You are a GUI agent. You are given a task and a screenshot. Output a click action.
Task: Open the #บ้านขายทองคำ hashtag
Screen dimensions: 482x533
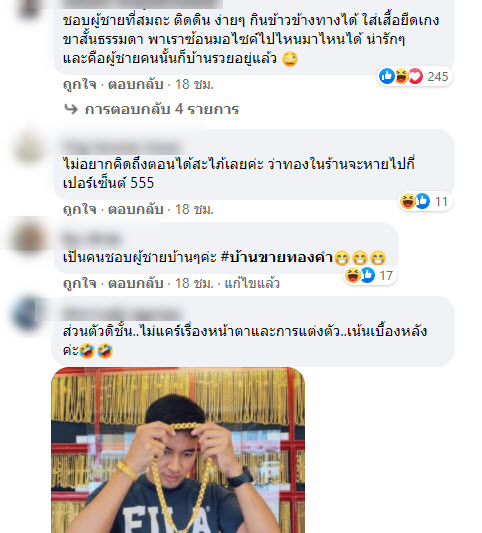(x=277, y=257)
